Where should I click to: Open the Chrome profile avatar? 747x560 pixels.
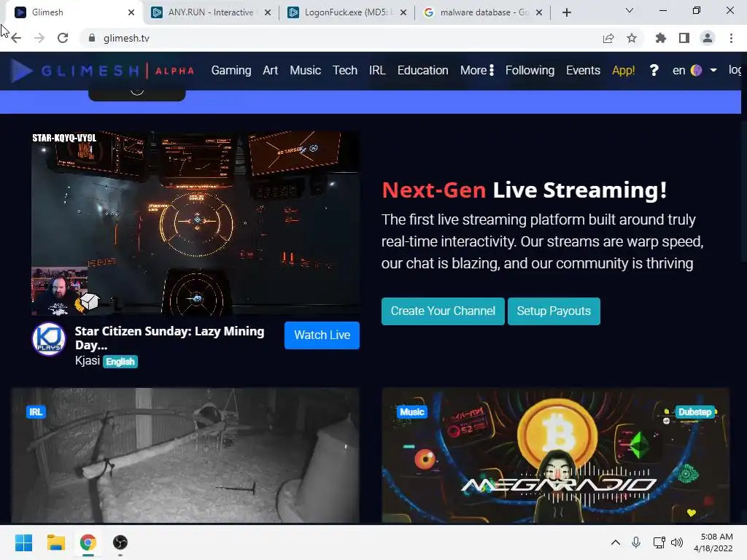point(708,38)
